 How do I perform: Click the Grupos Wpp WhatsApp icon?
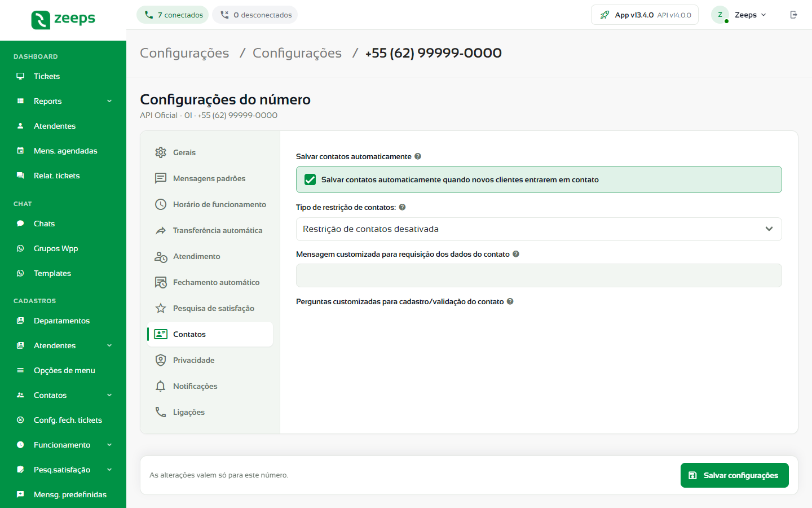pyautogui.click(x=20, y=248)
